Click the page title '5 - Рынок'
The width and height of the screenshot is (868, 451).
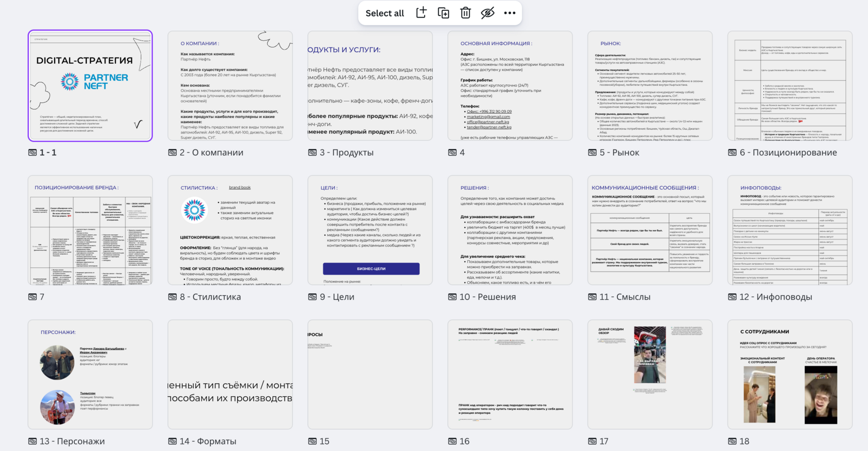(619, 153)
